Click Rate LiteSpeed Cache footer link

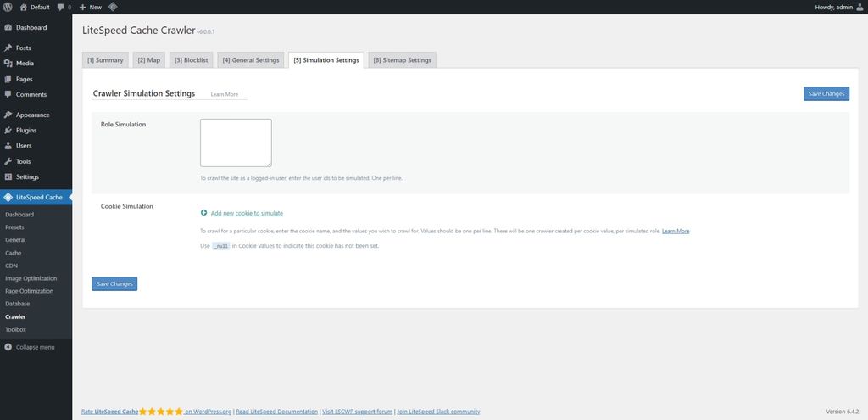click(x=109, y=412)
